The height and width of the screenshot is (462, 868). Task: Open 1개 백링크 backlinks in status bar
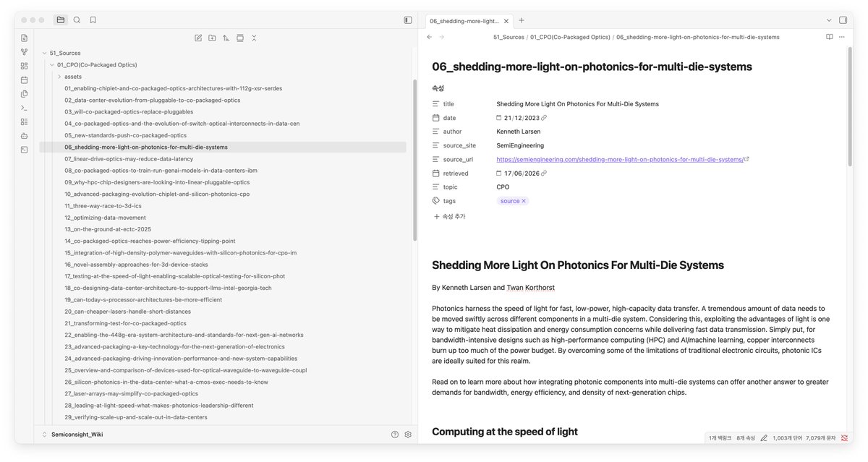pos(720,438)
